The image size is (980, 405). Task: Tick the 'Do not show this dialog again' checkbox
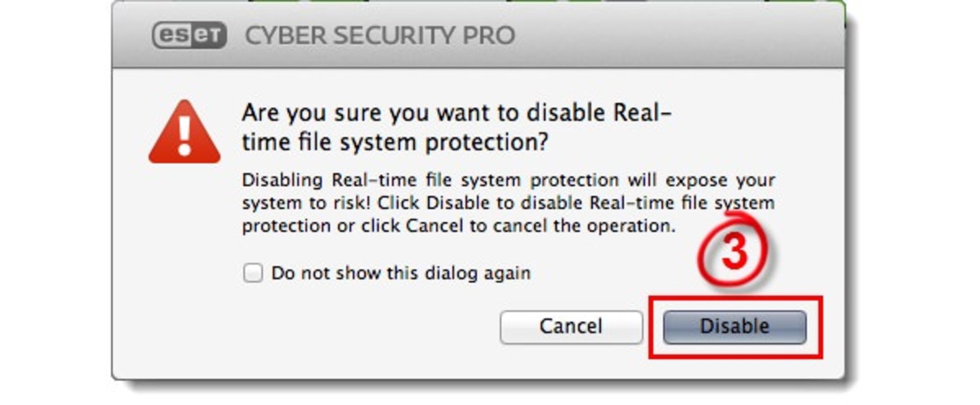coord(253,273)
